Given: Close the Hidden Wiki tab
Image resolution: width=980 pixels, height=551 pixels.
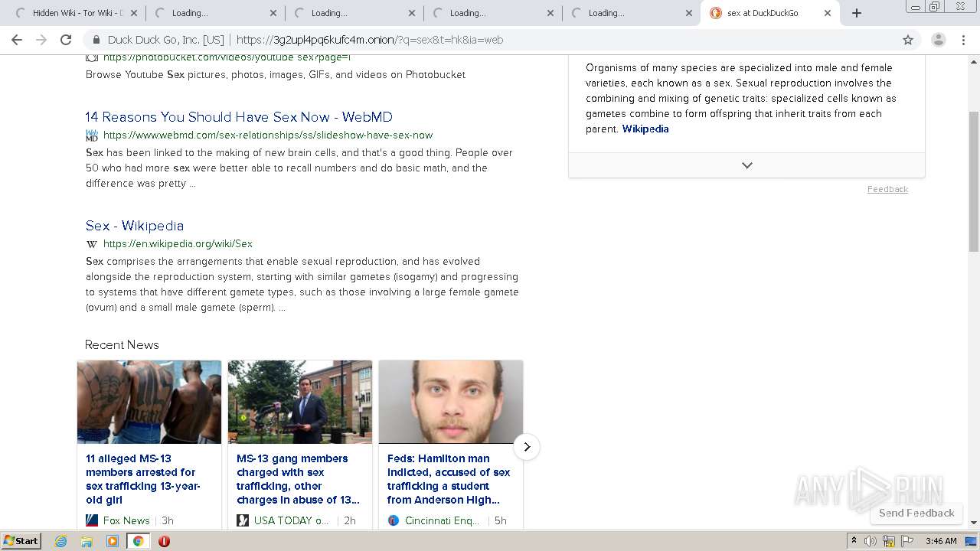Looking at the screenshot, I should click(x=135, y=13).
